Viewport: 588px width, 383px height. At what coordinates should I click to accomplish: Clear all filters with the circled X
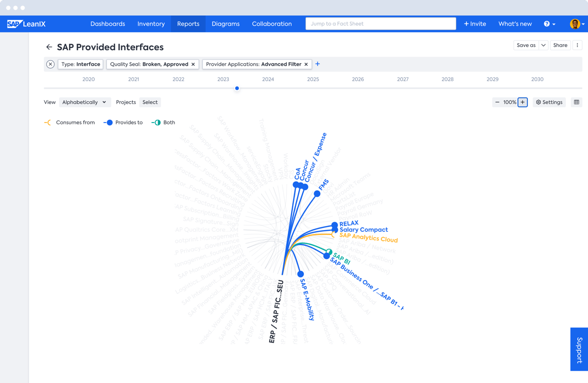click(50, 64)
